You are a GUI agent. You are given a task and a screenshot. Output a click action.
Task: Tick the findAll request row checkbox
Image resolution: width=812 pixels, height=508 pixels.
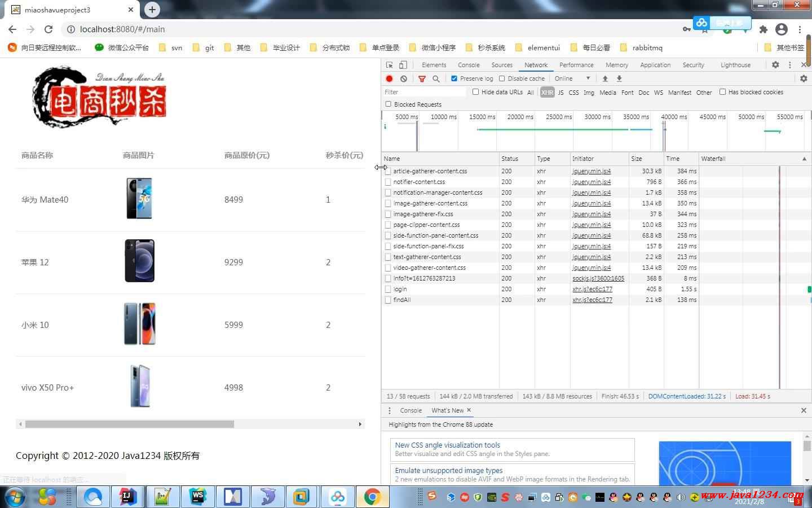pyautogui.click(x=388, y=300)
